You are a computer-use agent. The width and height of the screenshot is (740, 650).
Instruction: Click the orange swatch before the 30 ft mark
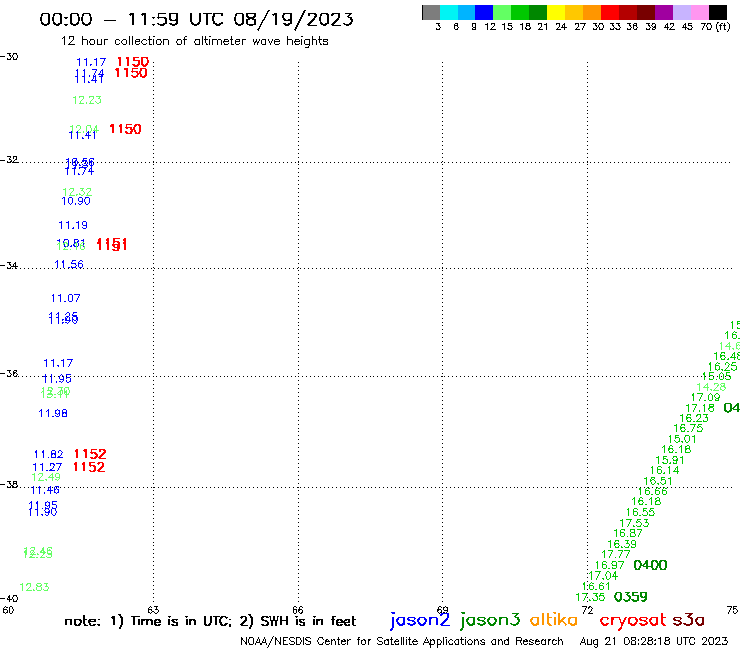point(592,13)
